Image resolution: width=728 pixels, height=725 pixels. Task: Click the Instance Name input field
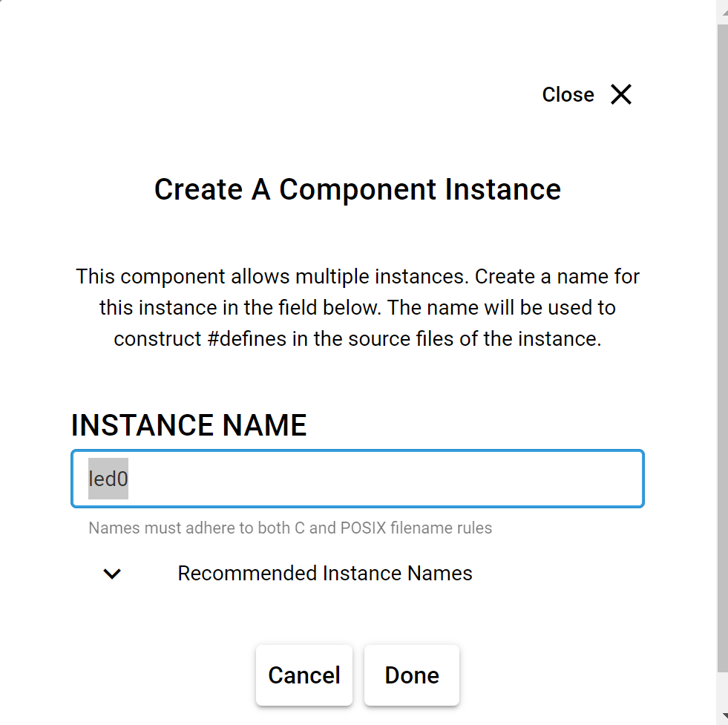[358, 479]
